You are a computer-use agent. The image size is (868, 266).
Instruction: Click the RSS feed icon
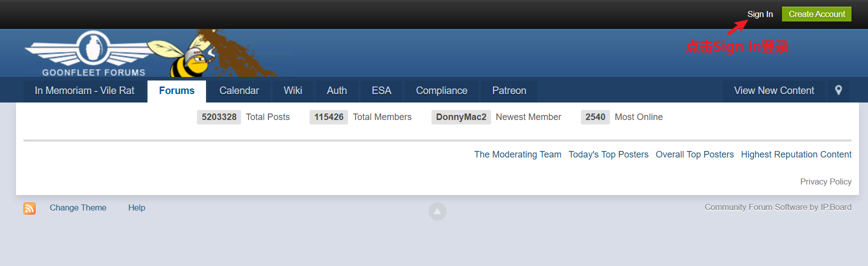point(29,208)
